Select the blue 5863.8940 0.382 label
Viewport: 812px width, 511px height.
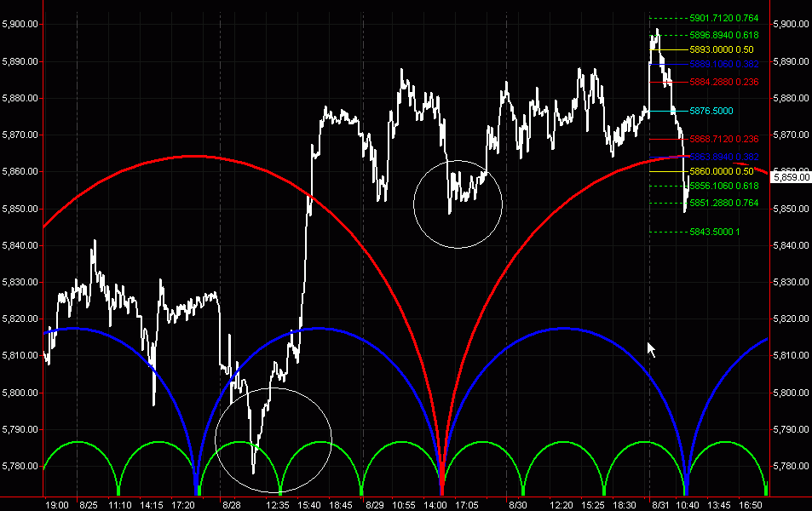point(724,157)
